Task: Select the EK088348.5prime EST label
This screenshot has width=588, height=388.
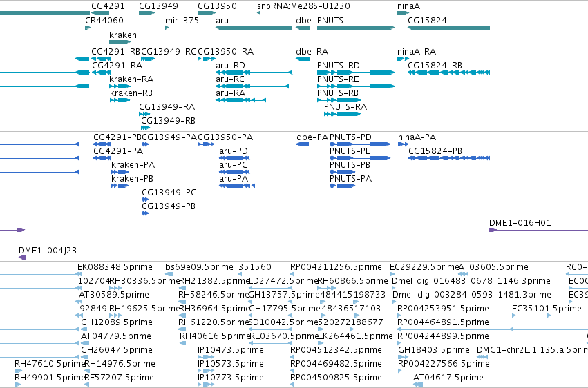Action: [115, 267]
